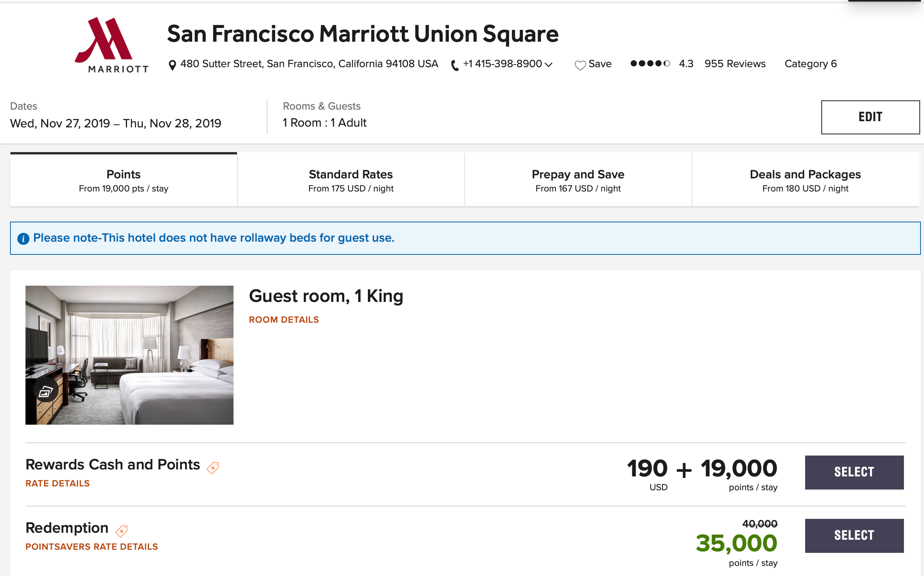Click the Marriott logo
This screenshot has height=576, width=924.
[111, 45]
